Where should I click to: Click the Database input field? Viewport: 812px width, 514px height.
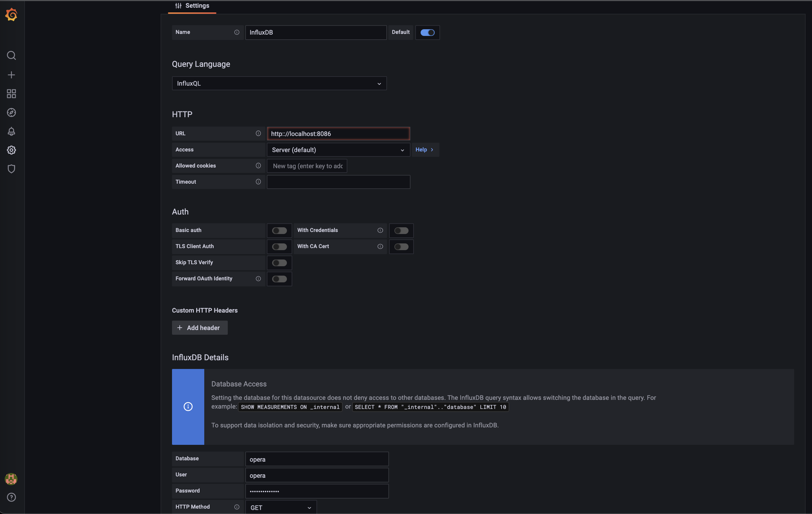[317, 459]
